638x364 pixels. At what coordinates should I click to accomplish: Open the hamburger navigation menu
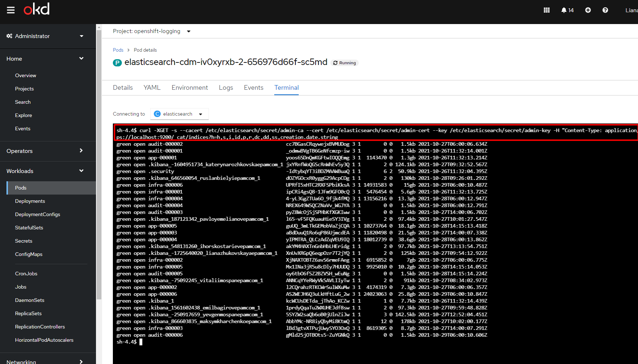(x=11, y=10)
